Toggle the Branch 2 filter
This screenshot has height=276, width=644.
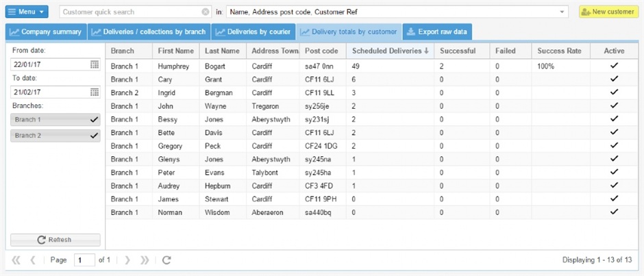point(55,136)
